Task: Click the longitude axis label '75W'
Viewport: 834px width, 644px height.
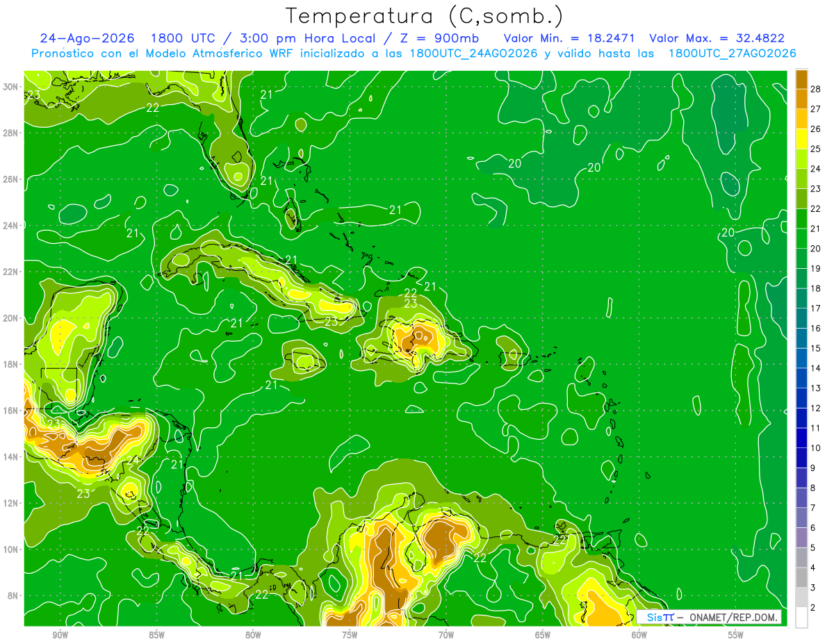Action: (350, 635)
